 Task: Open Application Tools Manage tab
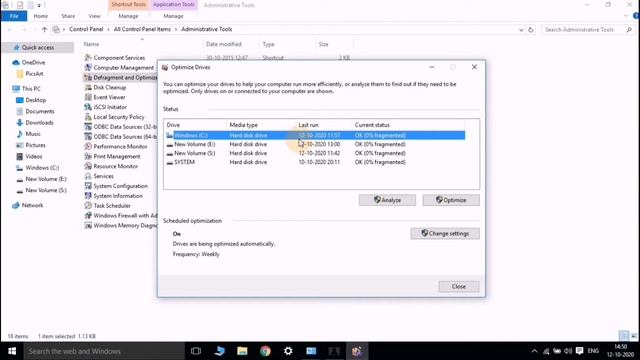tap(173, 16)
